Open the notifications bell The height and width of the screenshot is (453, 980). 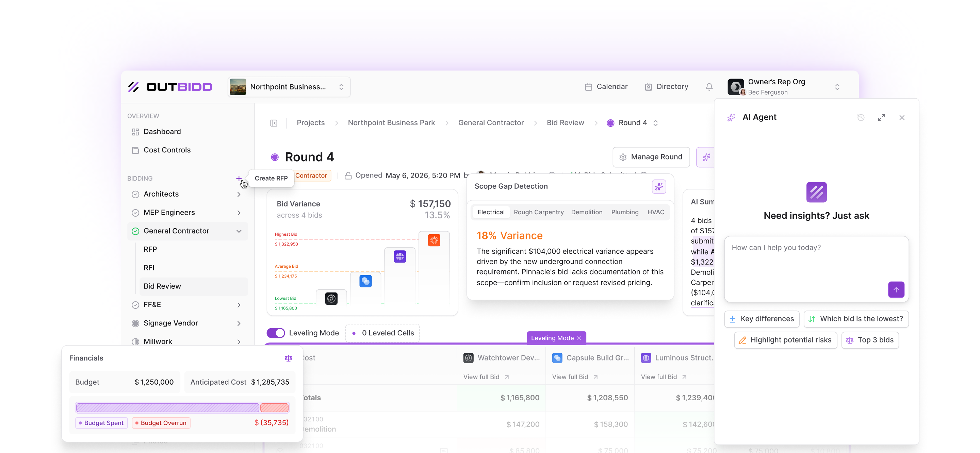[x=709, y=87]
